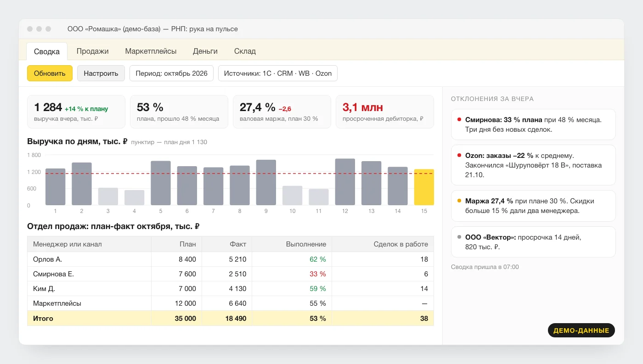643x364 pixels.
Task: Open settings via the Настроить button
Action: coord(101,73)
